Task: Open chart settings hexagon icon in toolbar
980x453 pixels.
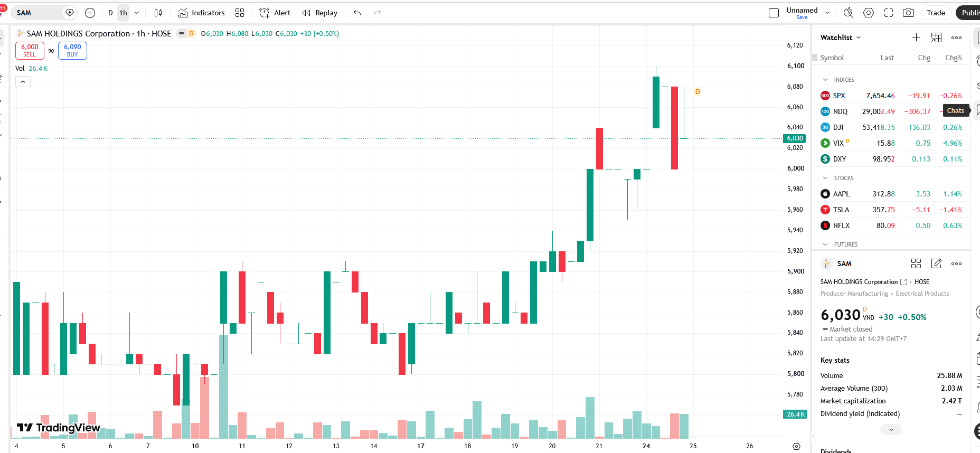Action: 869,13
